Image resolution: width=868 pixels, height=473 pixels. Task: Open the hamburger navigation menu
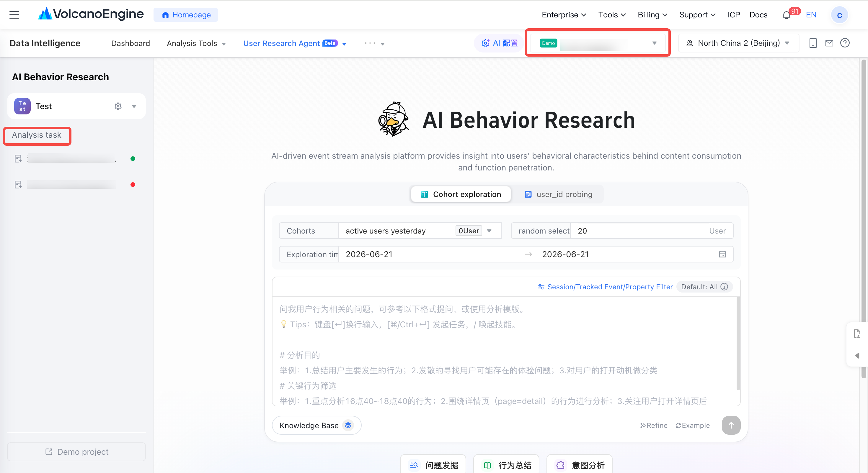click(x=14, y=15)
